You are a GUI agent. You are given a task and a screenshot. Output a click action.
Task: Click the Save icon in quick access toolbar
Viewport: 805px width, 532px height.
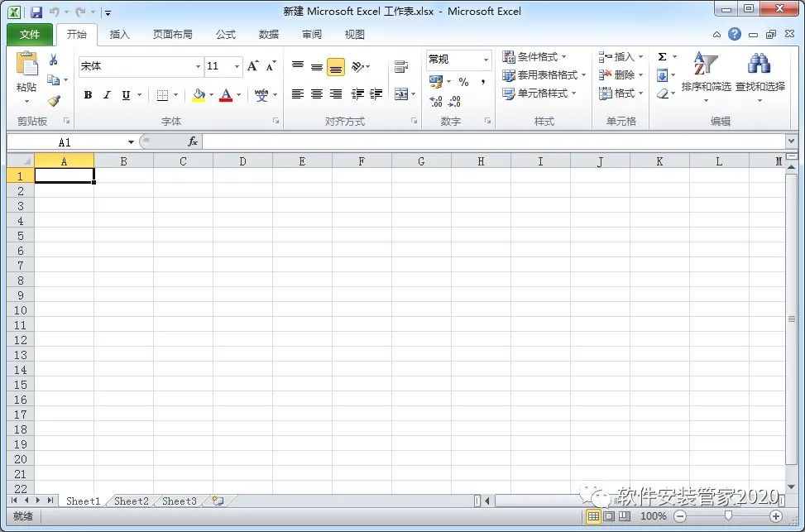click(36, 12)
